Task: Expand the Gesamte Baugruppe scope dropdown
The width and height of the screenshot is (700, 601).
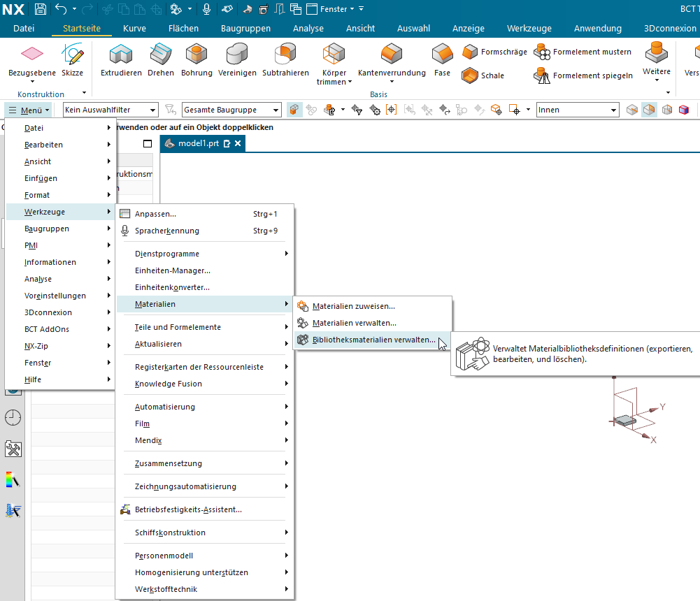Action: tap(231, 110)
